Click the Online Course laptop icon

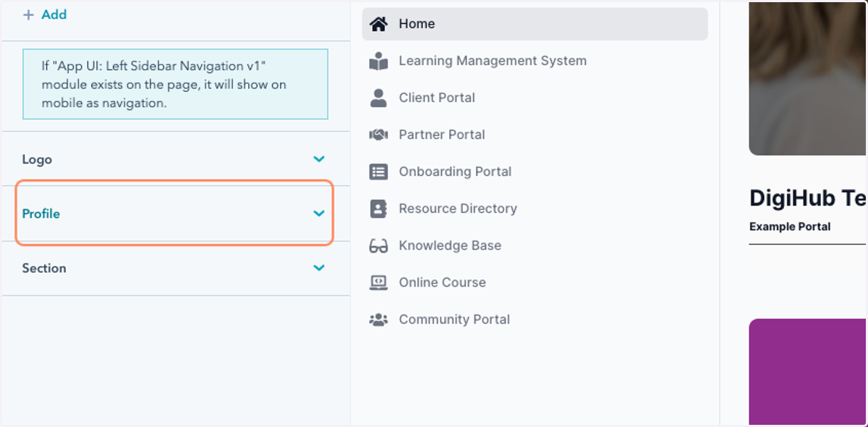378,282
